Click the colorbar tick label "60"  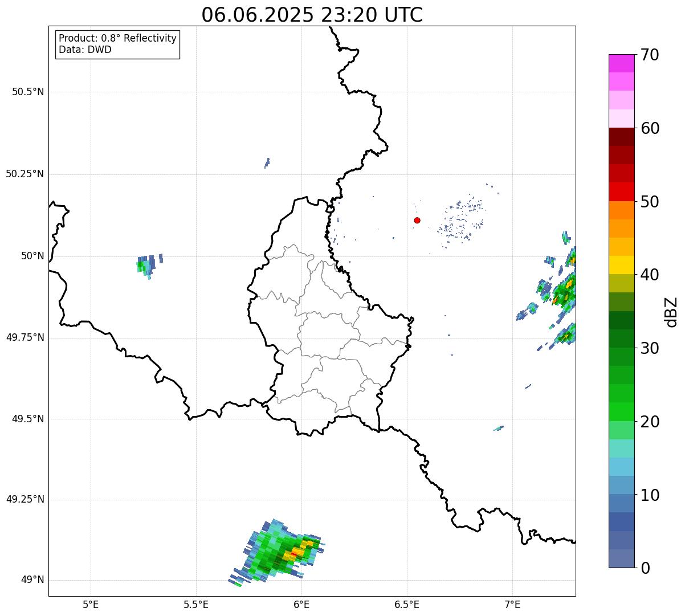click(649, 128)
